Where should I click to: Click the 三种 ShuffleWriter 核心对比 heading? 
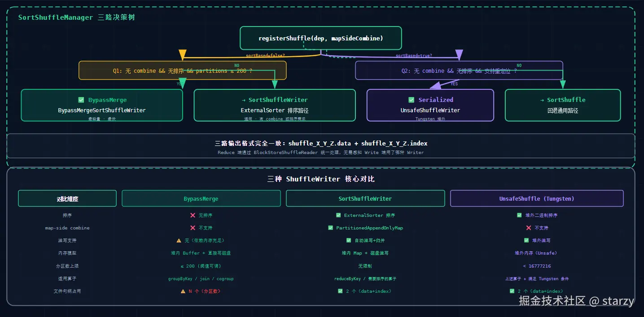click(321, 179)
